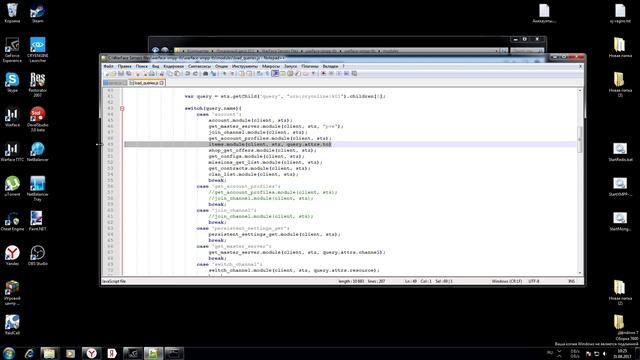Click the Save Recorded Macro toolbar icon
The width and height of the screenshot is (640, 360).
354,74
